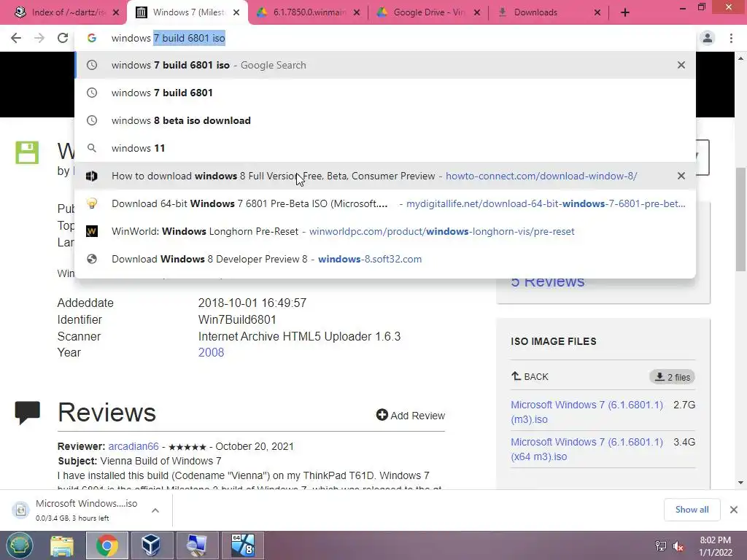Close the Google Drive tab
The width and height of the screenshot is (747, 560).
click(477, 13)
